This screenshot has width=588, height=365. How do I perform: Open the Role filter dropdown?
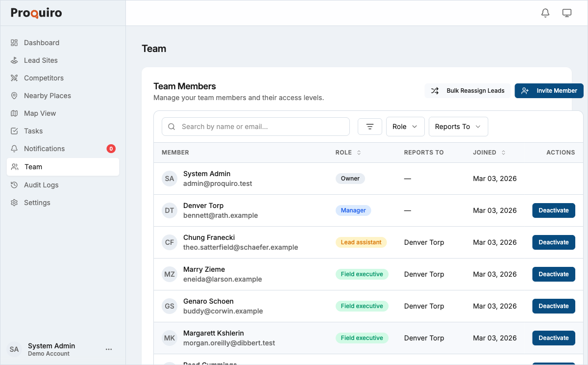[405, 126]
